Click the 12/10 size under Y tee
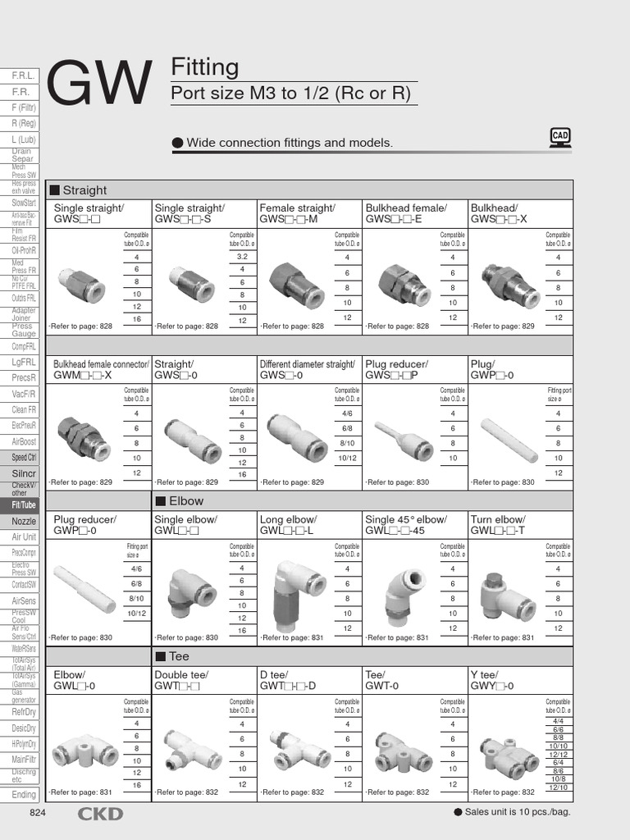The width and height of the screenshot is (630, 840). (x=558, y=787)
